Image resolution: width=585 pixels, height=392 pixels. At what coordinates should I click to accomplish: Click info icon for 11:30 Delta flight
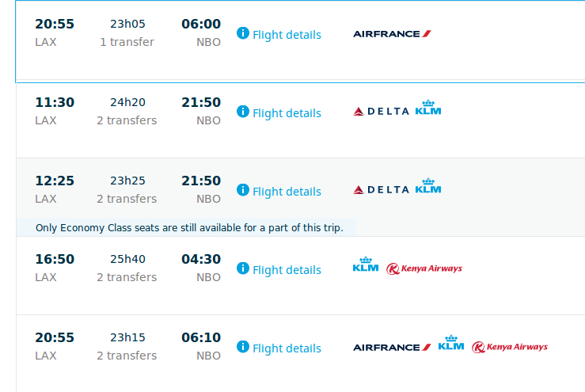click(x=243, y=112)
